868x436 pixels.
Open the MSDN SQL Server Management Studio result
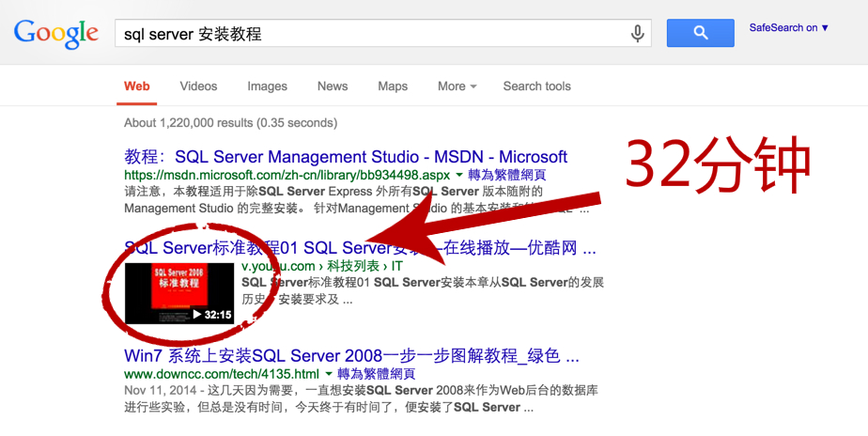point(346,157)
